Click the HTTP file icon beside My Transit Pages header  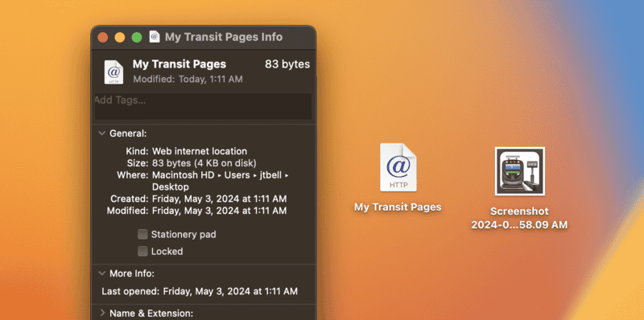(114, 72)
